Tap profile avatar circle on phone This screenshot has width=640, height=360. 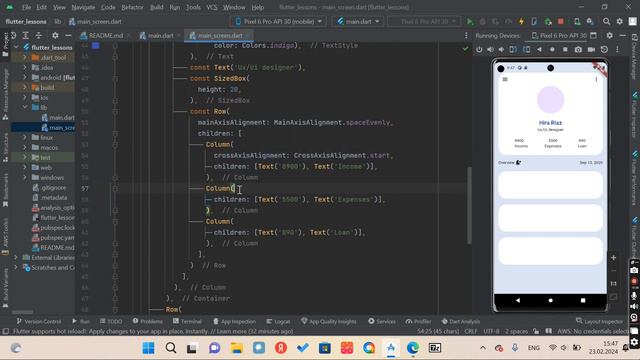[550, 100]
